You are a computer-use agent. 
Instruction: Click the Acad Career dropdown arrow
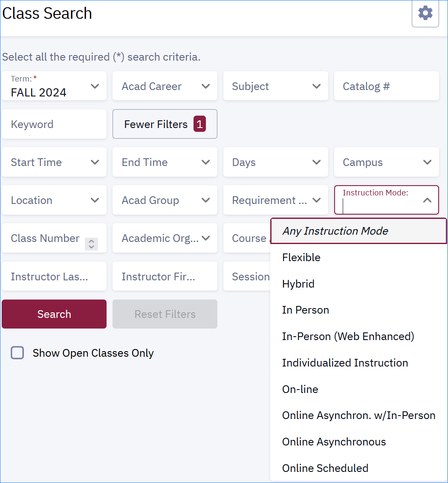(205, 86)
